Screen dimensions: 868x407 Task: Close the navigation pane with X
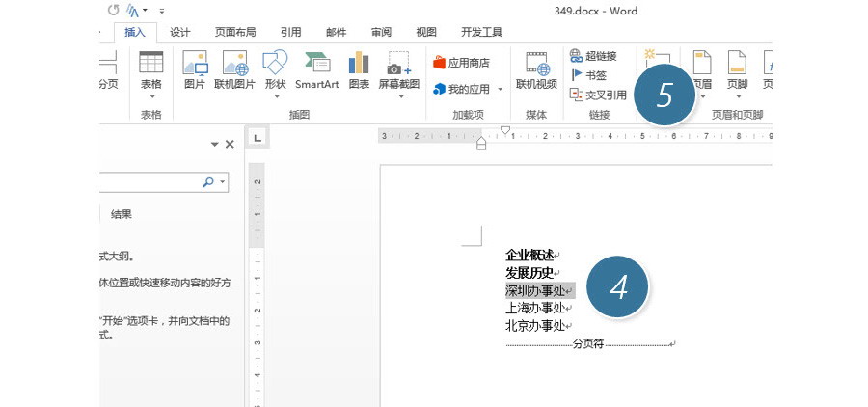coord(230,144)
